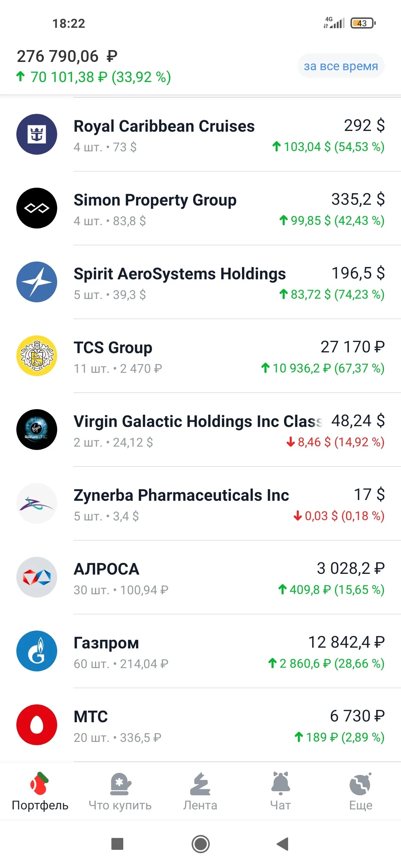Tap the Spirit AeroSystems logo icon
Image resolution: width=401 pixels, height=868 pixels.
37,282
